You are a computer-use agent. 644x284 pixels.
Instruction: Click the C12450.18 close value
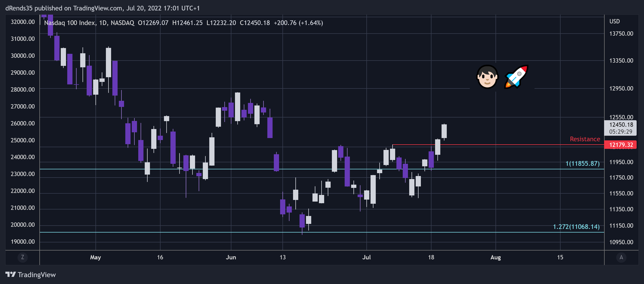point(255,23)
